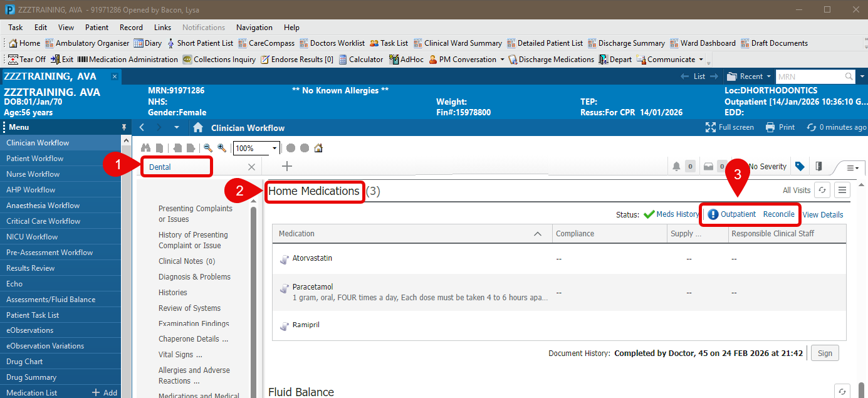The width and height of the screenshot is (868, 398).
Task: Click the blue tag icon
Action: 799,167
